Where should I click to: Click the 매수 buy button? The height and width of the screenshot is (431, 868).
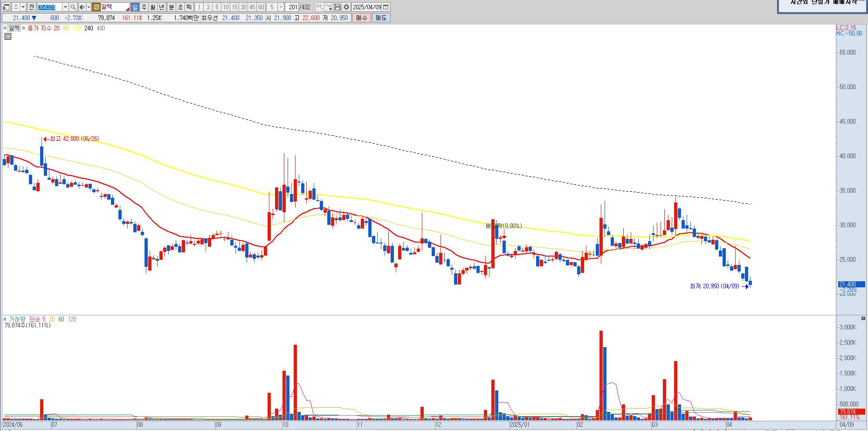(362, 18)
